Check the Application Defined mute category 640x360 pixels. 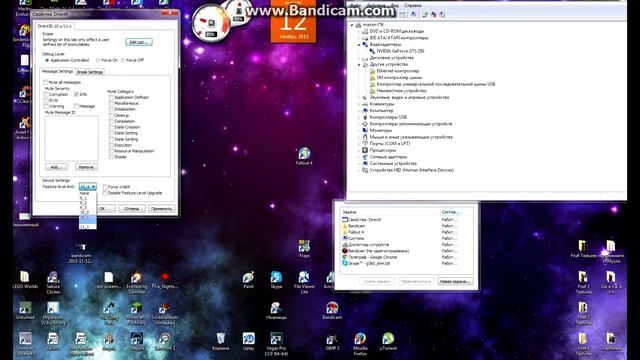click(x=111, y=98)
